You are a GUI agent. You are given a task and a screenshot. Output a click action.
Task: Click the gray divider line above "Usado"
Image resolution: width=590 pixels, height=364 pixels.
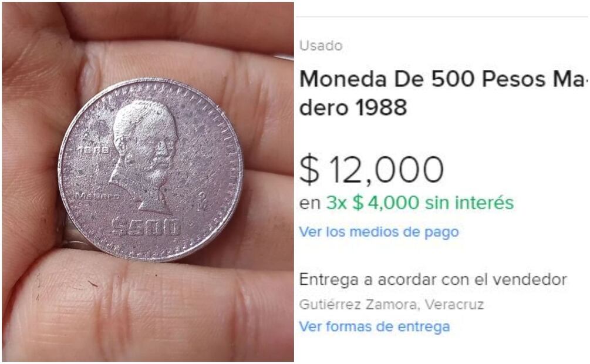(441, 16)
